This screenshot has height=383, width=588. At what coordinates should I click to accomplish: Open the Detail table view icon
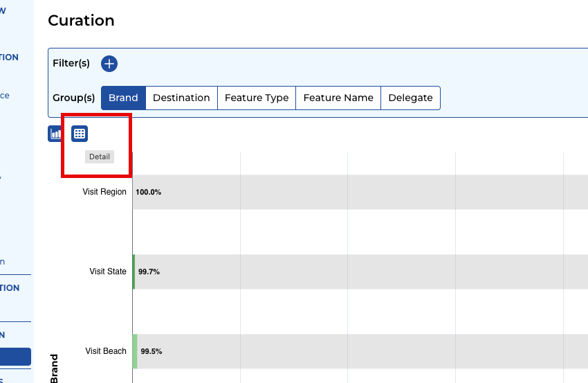pyautogui.click(x=80, y=134)
